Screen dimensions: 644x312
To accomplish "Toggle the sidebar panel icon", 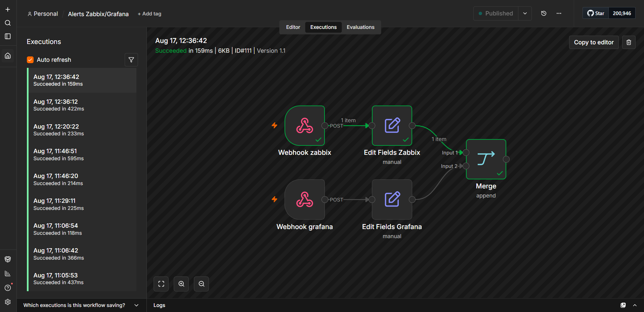I will pos(8,36).
